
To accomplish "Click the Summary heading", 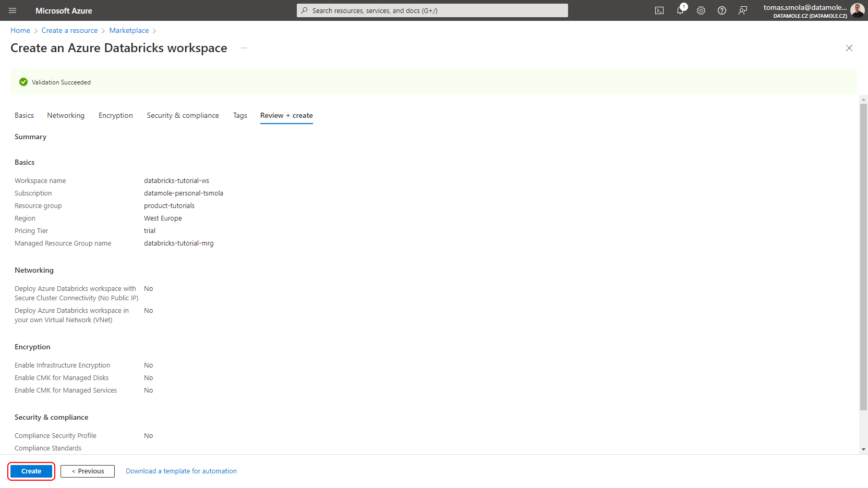I will 30,137.
